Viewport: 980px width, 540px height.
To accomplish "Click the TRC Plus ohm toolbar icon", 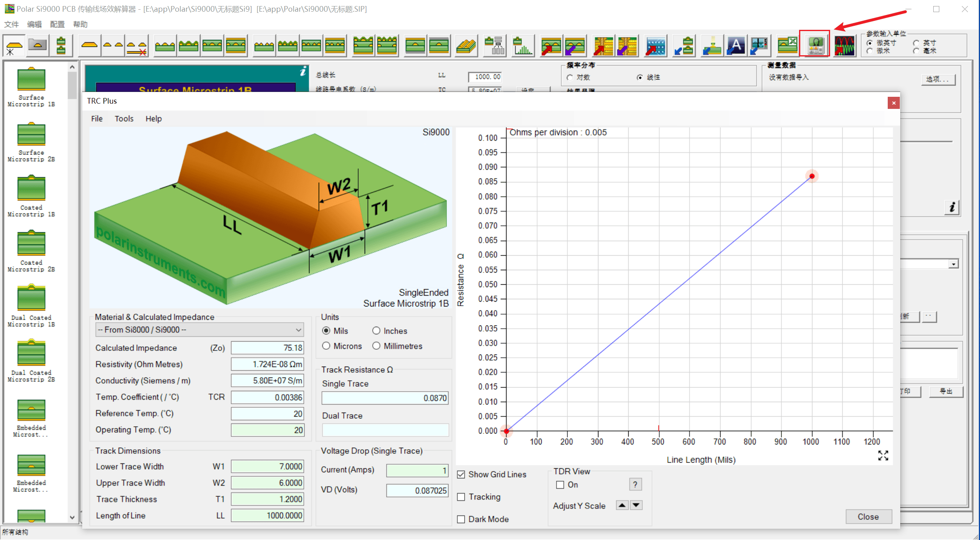I will [x=814, y=45].
